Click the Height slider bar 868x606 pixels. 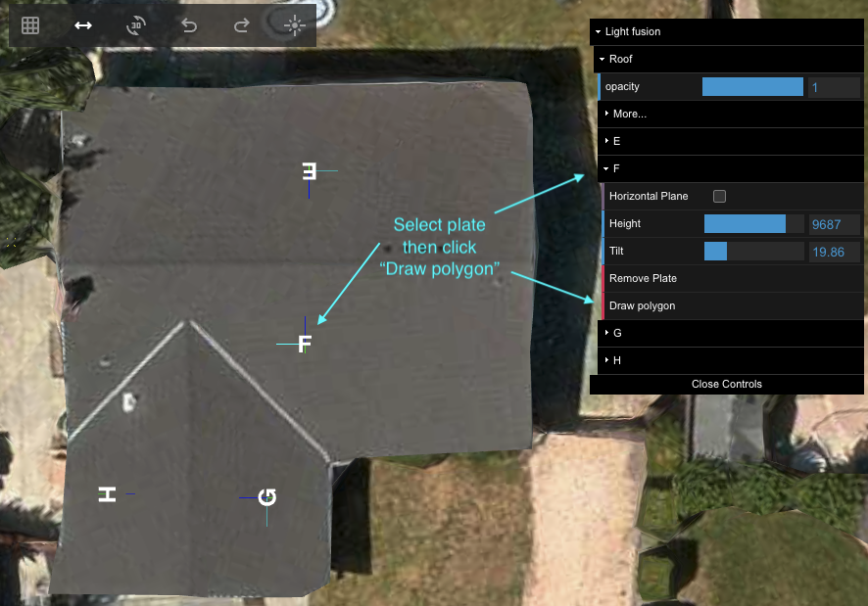click(x=753, y=224)
